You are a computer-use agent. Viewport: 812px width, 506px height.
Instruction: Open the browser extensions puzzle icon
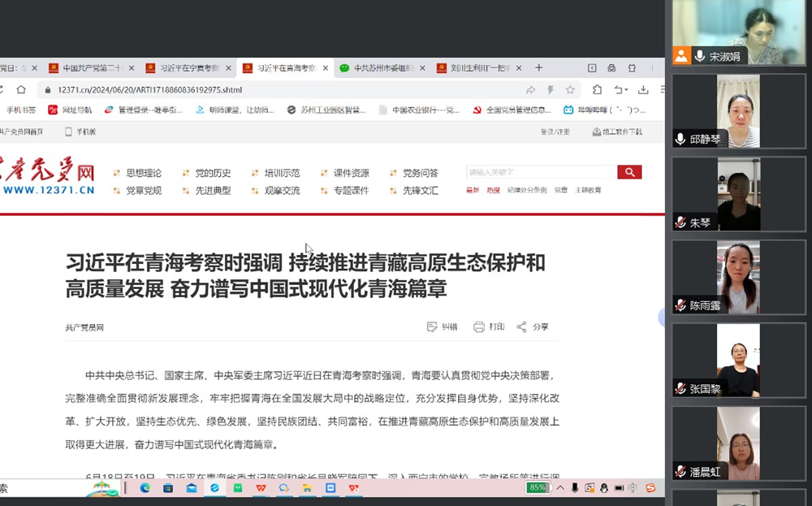pyautogui.click(x=597, y=89)
